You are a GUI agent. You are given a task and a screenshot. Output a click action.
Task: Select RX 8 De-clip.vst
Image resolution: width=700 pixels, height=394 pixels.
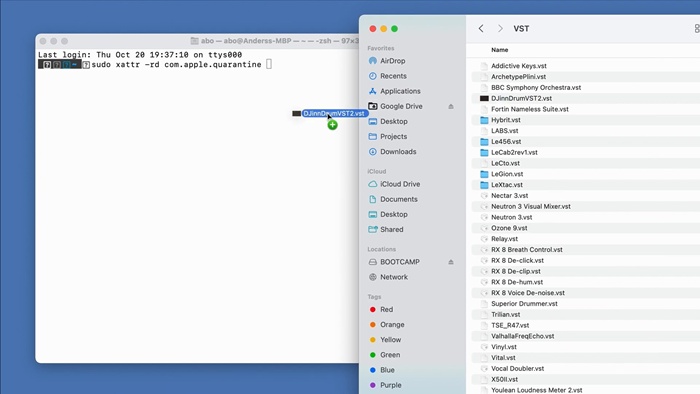(516, 271)
